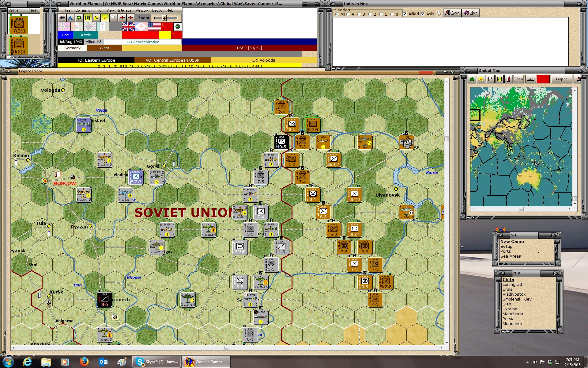The height and width of the screenshot is (368, 588).
Task: Select the German flag icon in flag row
Action: click(64, 27)
